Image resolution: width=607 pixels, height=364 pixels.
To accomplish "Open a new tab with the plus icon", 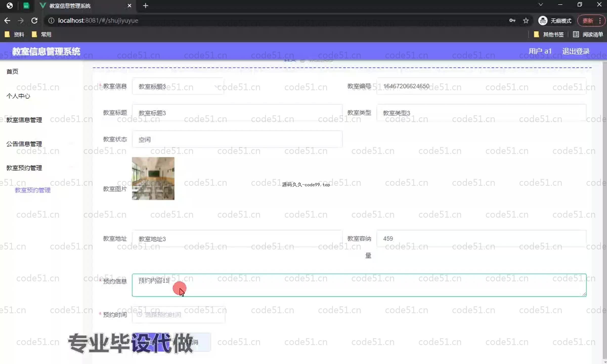I will point(145,6).
